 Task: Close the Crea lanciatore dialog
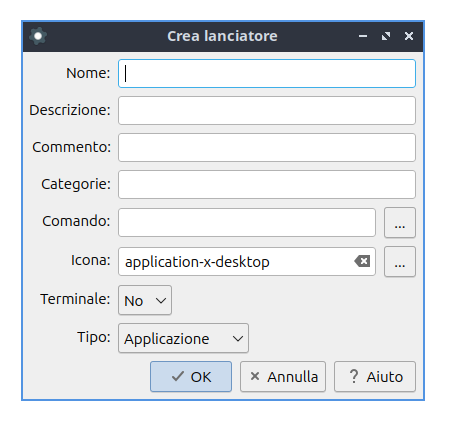409,36
